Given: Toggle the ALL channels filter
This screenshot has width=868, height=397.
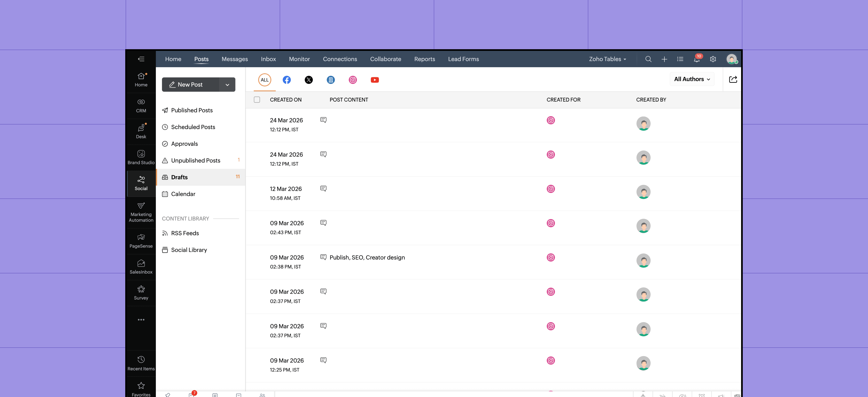Looking at the screenshot, I should (265, 80).
